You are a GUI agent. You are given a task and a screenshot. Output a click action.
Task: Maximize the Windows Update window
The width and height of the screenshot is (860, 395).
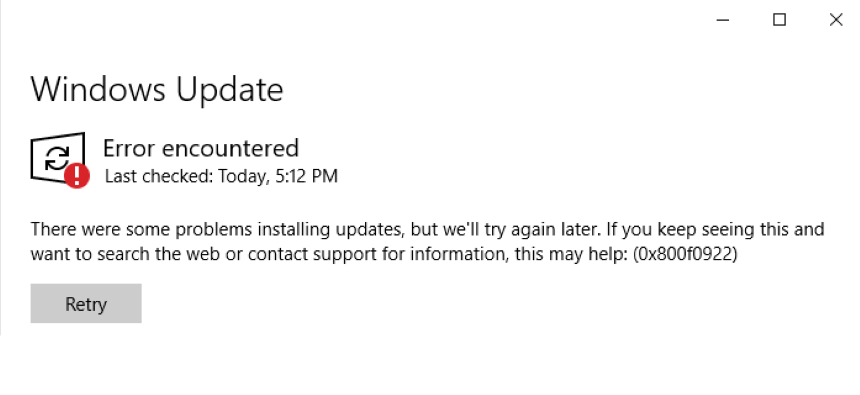779,20
